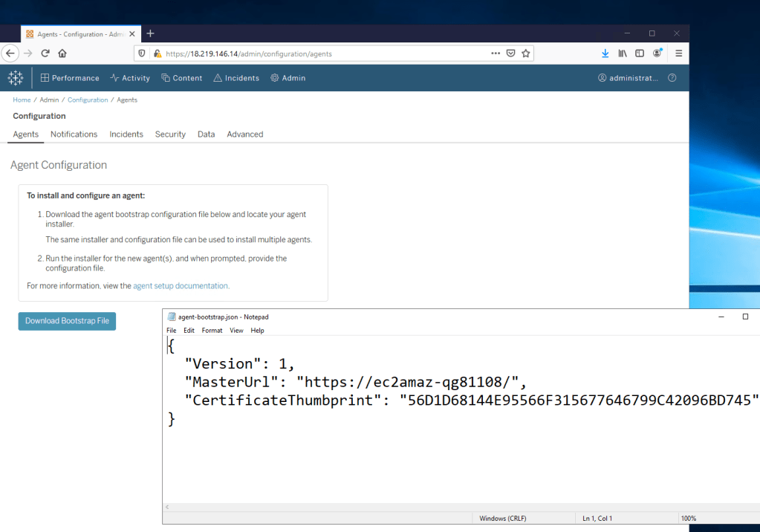
Task: Click the Tableau logo icon
Action: tap(16, 78)
